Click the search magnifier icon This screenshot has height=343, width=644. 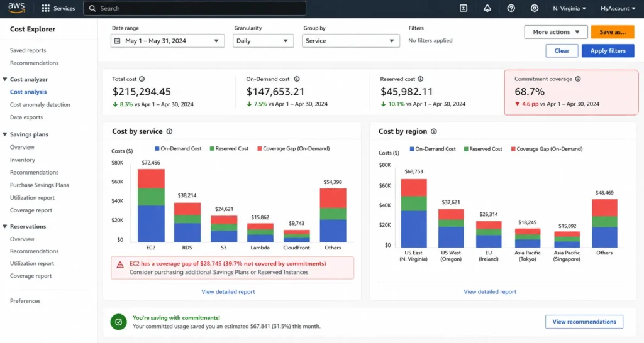coord(92,8)
